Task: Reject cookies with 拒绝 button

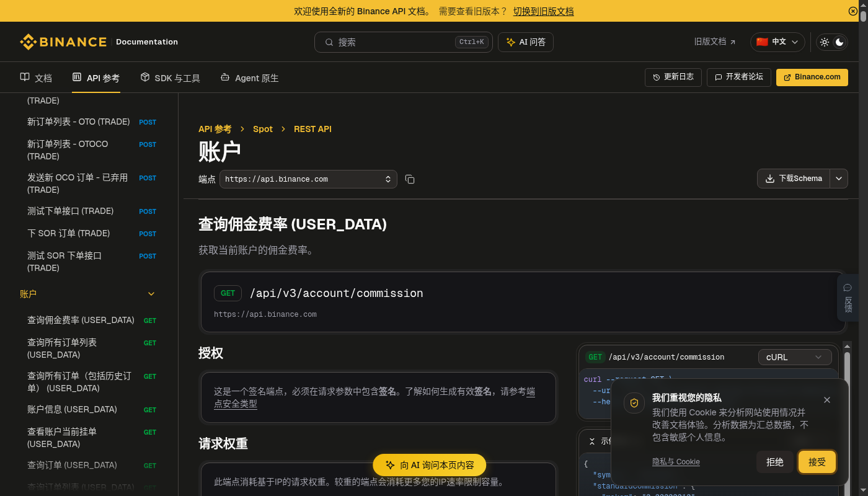Action: coord(775,462)
